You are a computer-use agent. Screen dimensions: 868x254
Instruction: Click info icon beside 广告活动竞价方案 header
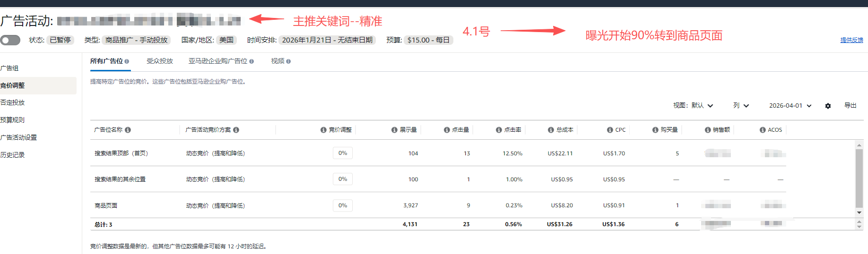coord(236,130)
